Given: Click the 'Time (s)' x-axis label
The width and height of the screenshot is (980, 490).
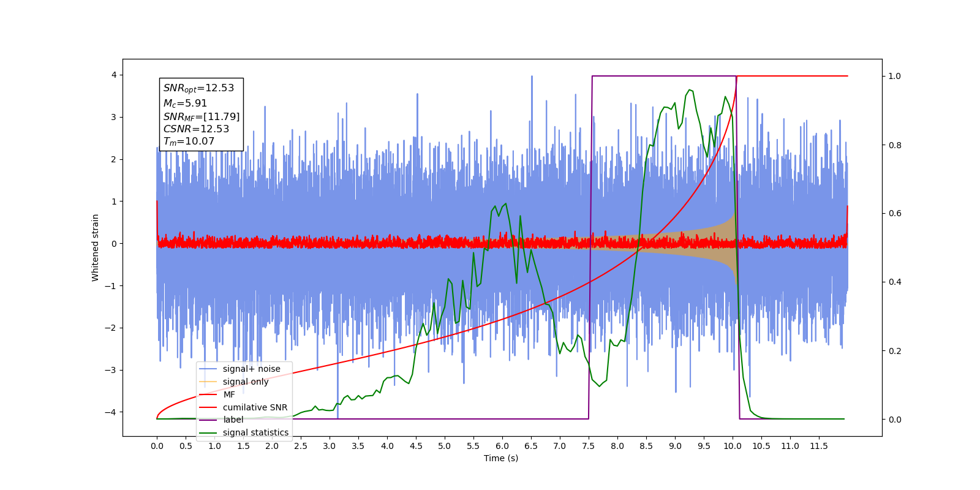Looking at the screenshot, I should [501, 458].
